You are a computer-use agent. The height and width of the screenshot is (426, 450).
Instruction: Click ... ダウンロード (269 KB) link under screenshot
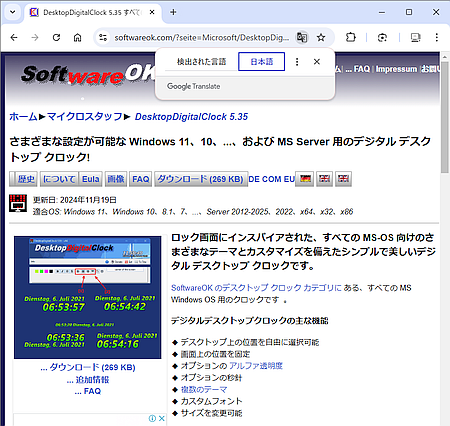pyautogui.click(x=88, y=367)
